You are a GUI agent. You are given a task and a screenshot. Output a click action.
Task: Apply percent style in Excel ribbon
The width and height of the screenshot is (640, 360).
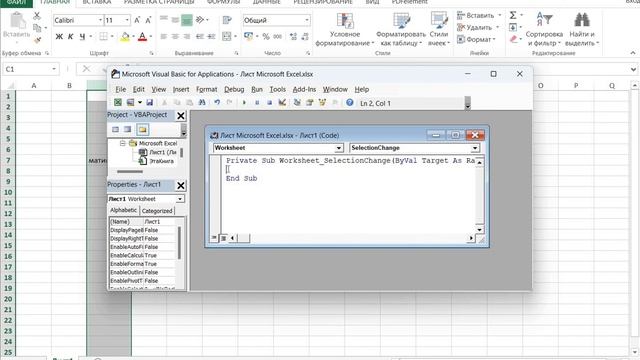(x=266, y=37)
